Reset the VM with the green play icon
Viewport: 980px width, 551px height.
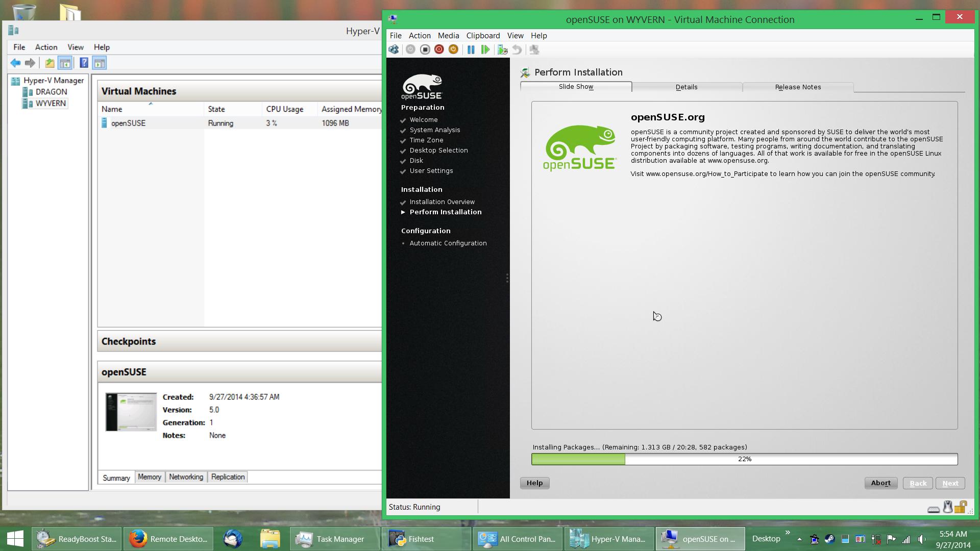pyautogui.click(x=485, y=49)
